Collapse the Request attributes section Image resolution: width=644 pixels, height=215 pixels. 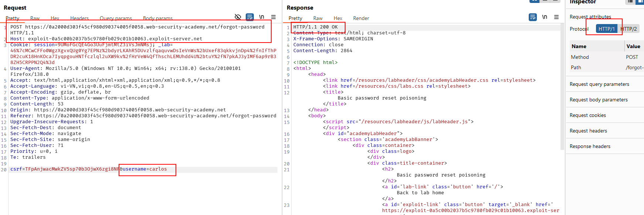590,17
